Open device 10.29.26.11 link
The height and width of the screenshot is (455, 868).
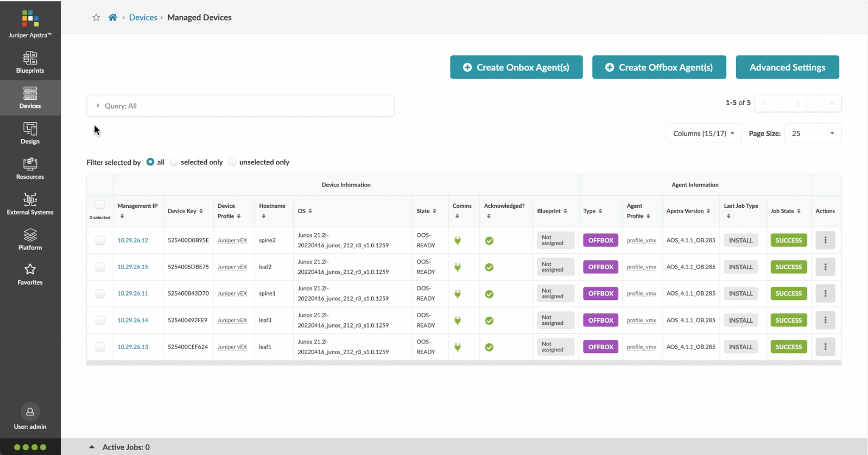132,293
